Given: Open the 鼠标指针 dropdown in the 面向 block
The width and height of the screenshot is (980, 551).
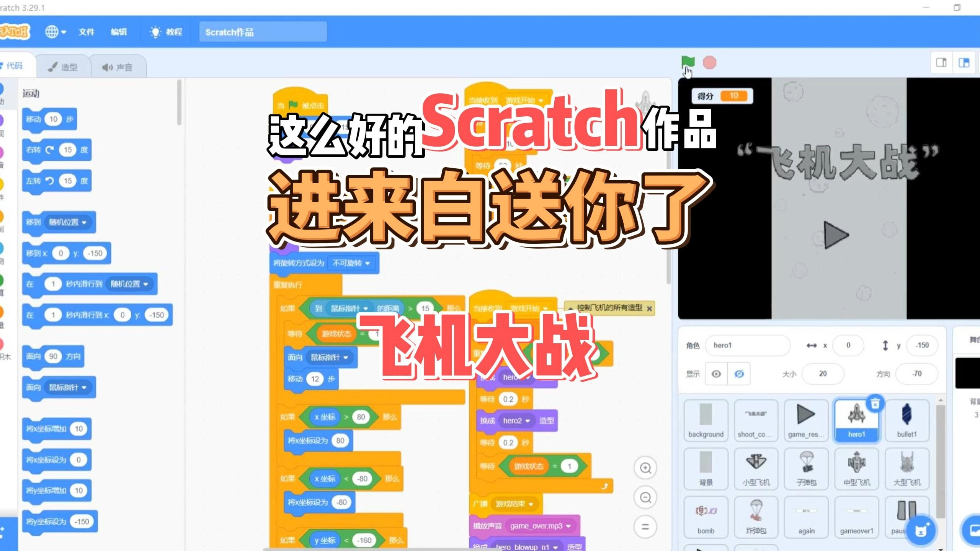Looking at the screenshot, I should 67,387.
